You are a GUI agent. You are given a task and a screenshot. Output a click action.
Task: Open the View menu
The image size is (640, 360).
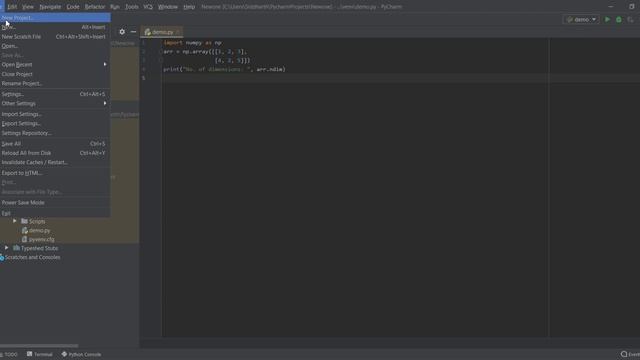coord(28,7)
